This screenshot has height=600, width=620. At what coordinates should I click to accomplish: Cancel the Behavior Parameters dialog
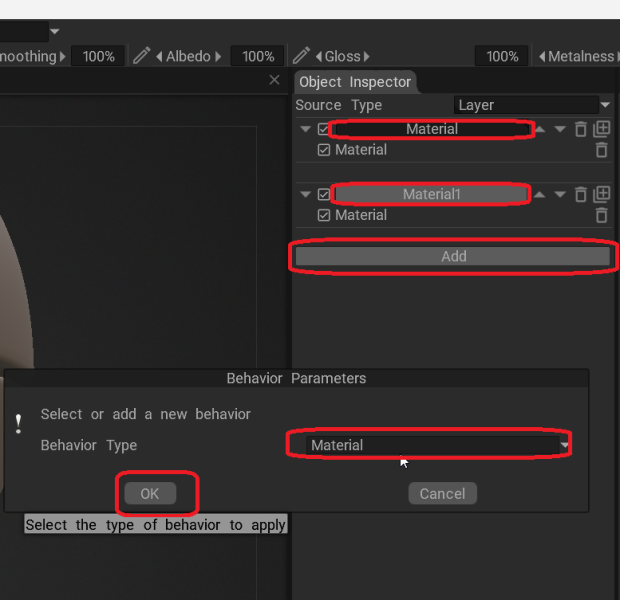click(x=442, y=494)
